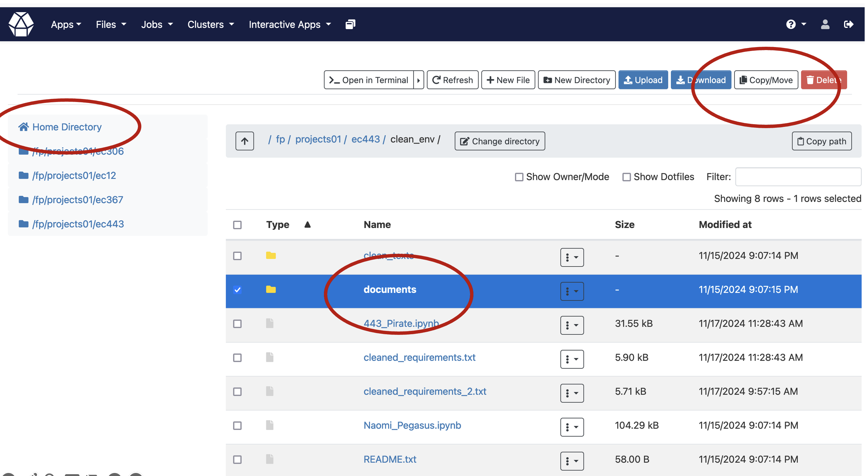Check the clean_texts row checkbox
Viewport: 868px width, 476px height.
point(237,256)
